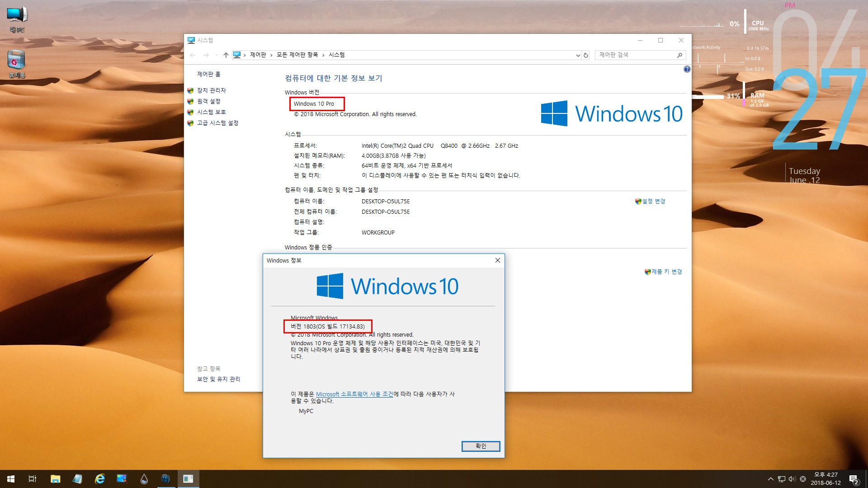The image size is (868, 488).
Task: Click the System window title bar icon
Action: point(191,40)
